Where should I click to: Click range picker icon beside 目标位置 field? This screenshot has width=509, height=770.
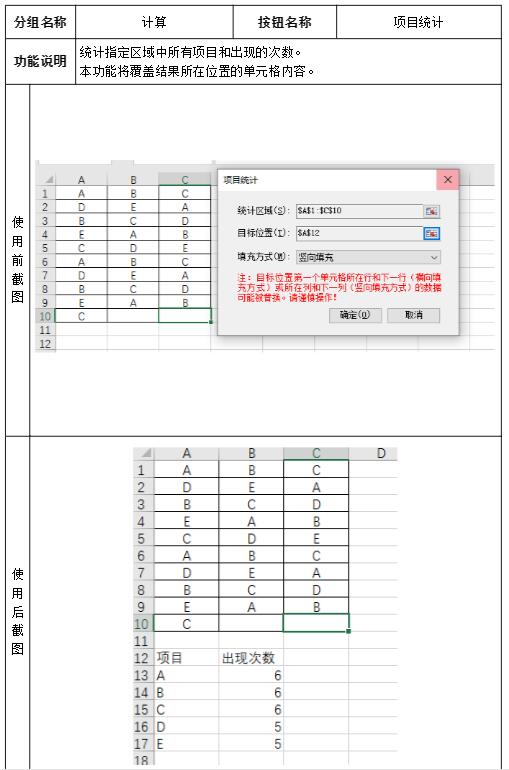pos(431,233)
